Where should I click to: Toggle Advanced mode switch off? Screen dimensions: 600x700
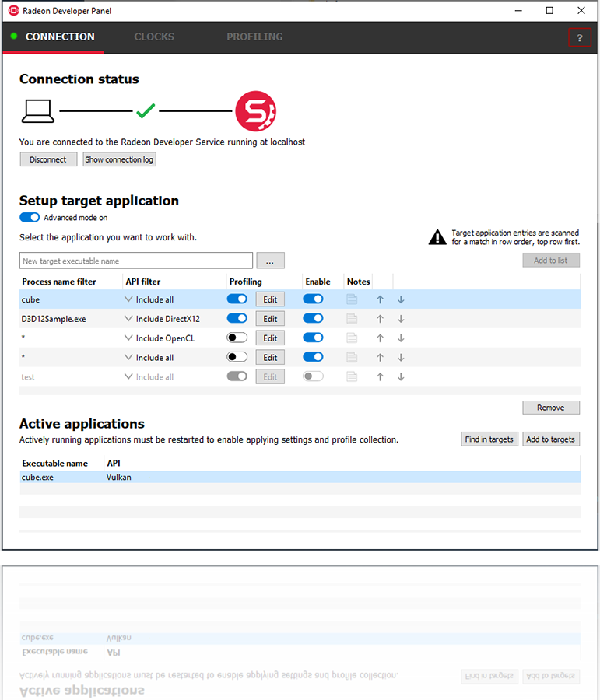pyautogui.click(x=30, y=218)
